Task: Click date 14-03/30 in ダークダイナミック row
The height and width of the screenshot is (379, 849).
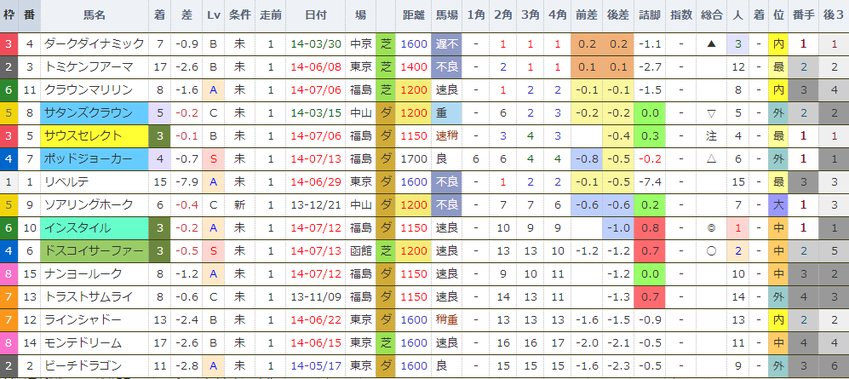Action: coord(316,44)
